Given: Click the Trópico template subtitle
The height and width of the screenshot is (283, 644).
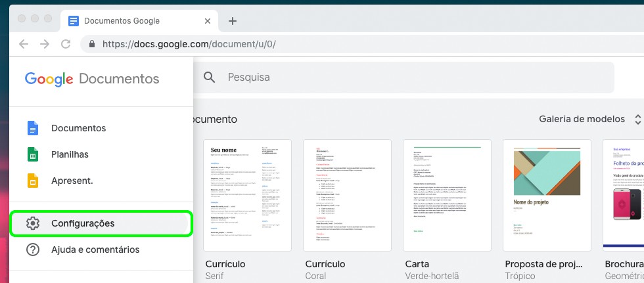Looking at the screenshot, I should [520, 276].
